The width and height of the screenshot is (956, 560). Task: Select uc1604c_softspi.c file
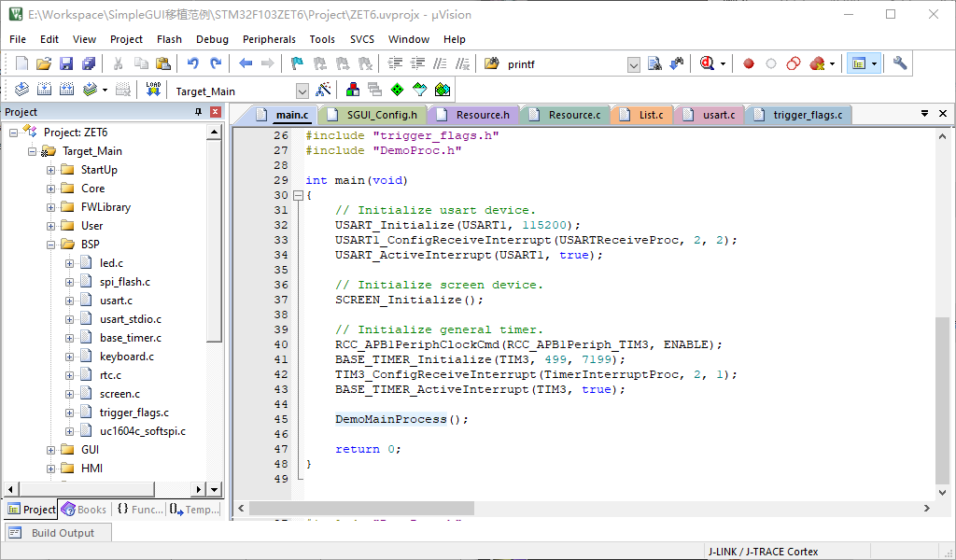tap(143, 431)
